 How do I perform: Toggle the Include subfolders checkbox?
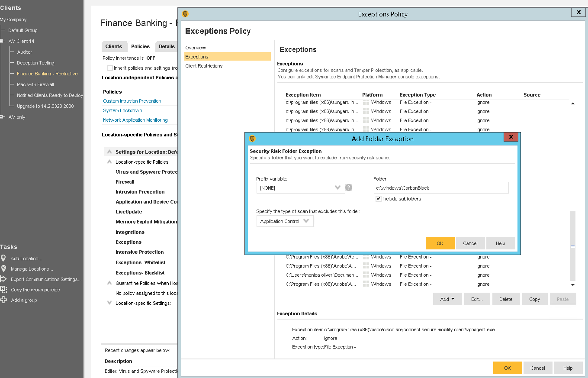[x=379, y=199]
